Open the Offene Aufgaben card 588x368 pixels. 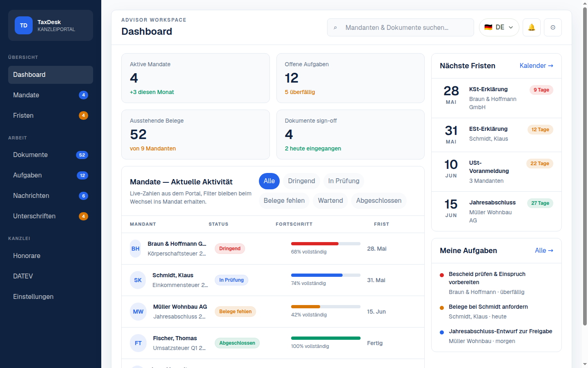point(350,78)
